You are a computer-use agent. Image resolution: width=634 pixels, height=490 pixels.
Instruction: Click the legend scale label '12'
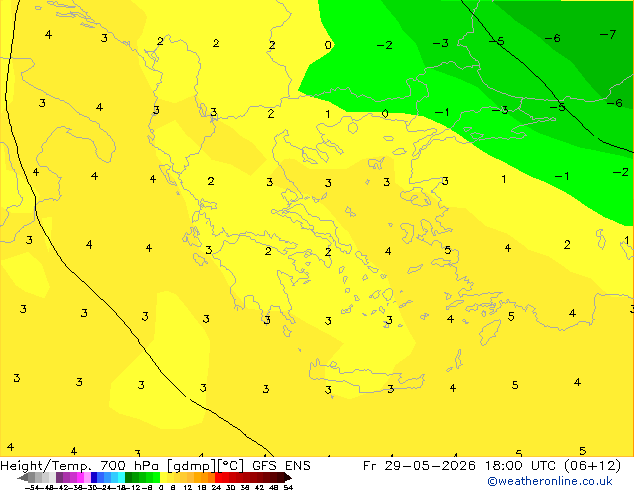pyautogui.click(x=189, y=488)
